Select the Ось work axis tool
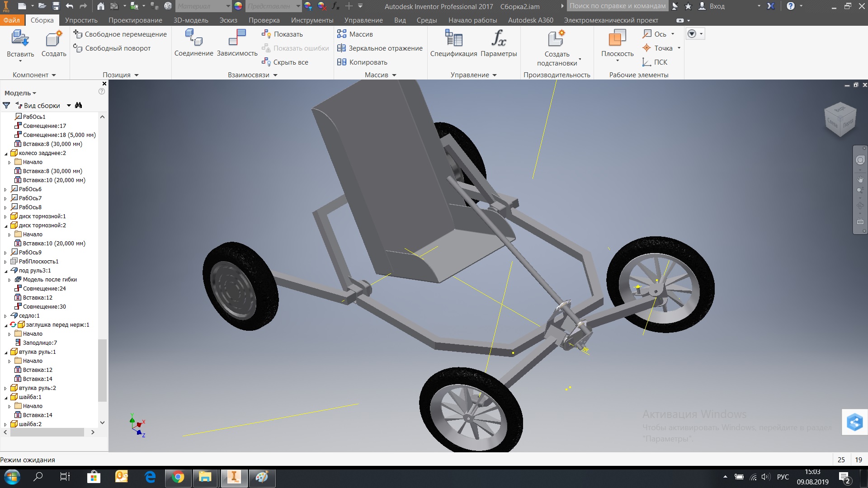The height and width of the screenshot is (488, 868). pos(655,34)
